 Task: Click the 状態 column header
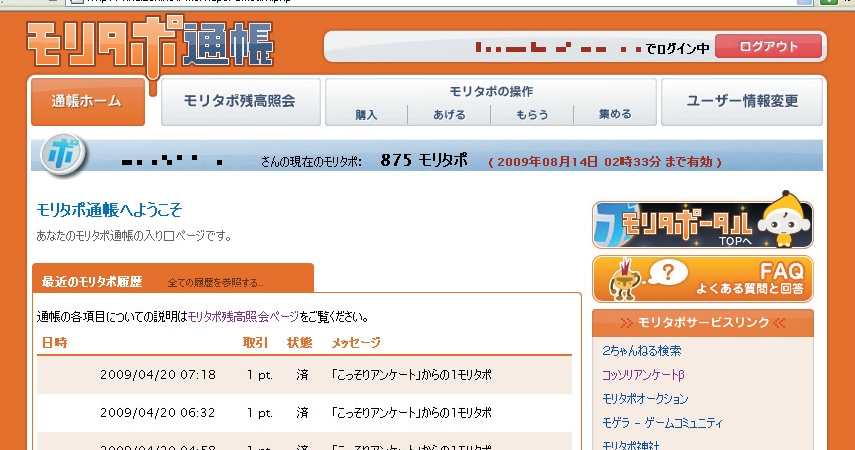[299, 343]
